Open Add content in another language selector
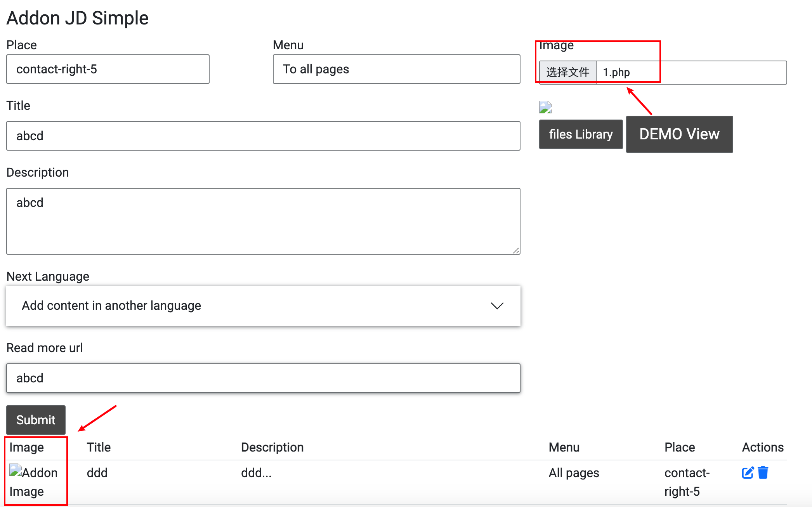Image resolution: width=812 pixels, height=507 pixels. tap(233, 306)
